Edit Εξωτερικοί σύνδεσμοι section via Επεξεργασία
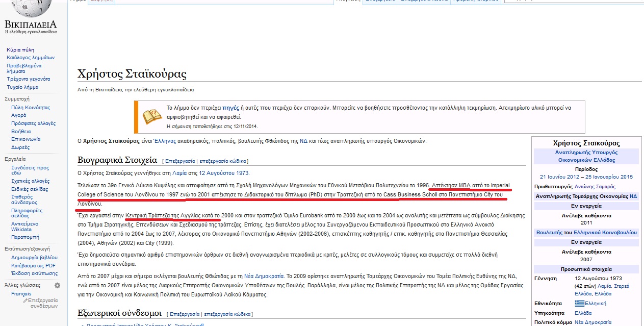The height and width of the screenshot is (326, 644). pyautogui.click(x=185, y=314)
